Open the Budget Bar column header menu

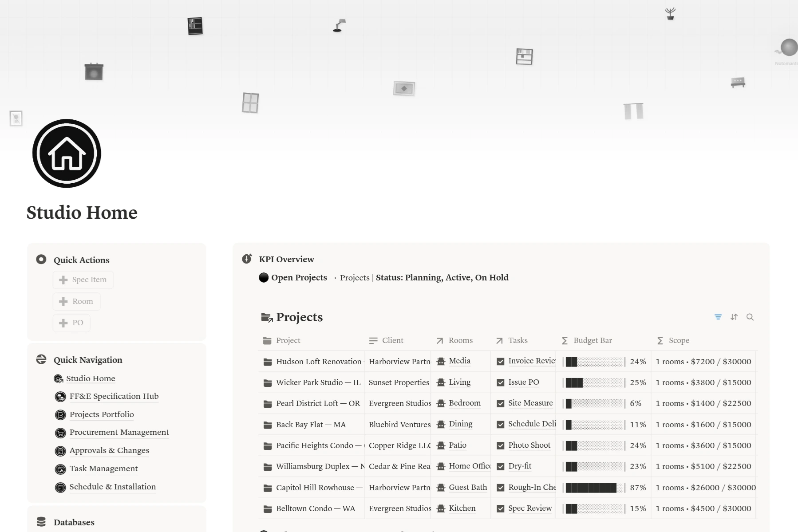(x=592, y=340)
